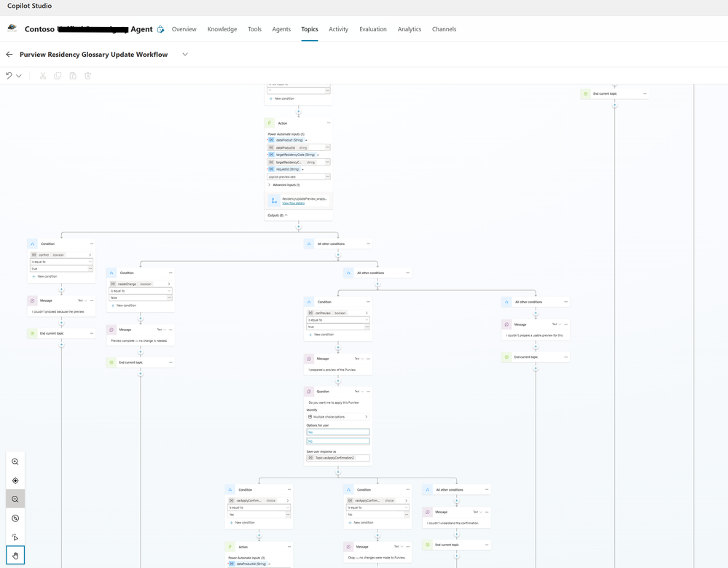Open the Overview tab
The image size is (728, 568).
(x=184, y=28)
